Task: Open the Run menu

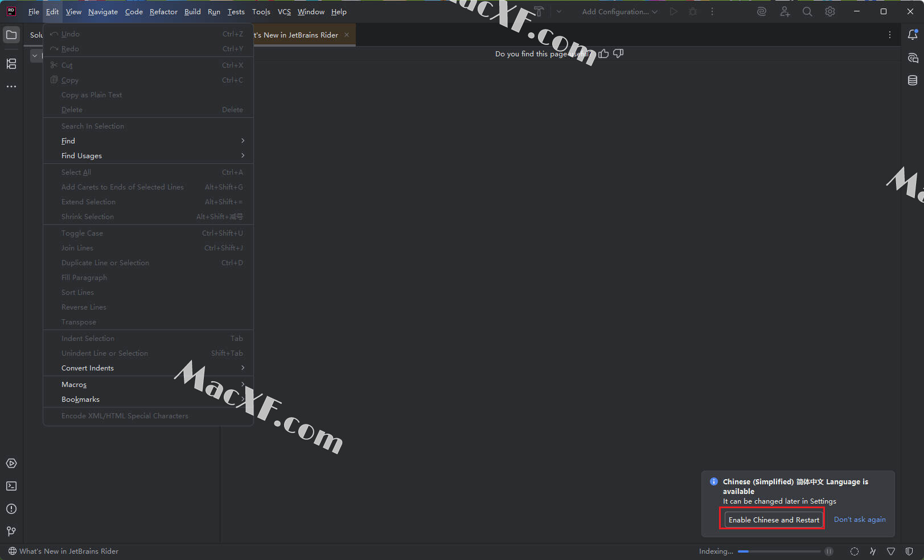Action: [x=214, y=11]
